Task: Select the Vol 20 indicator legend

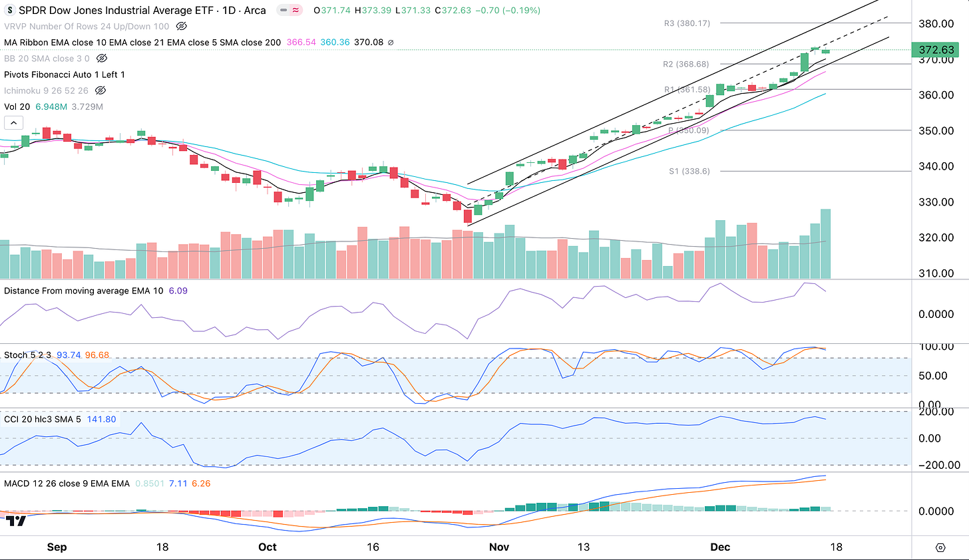Action: [19, 106]
